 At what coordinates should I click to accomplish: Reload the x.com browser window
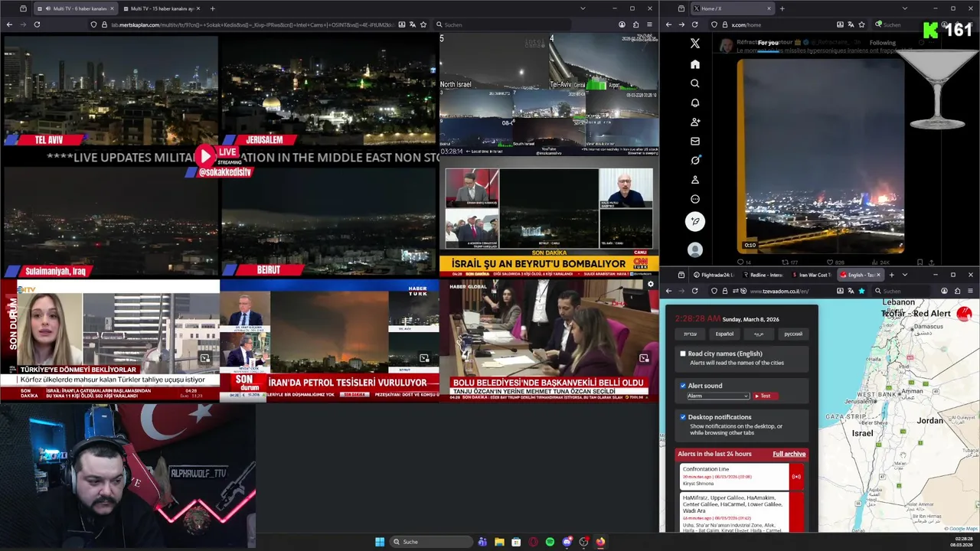(x=694, y=24)
